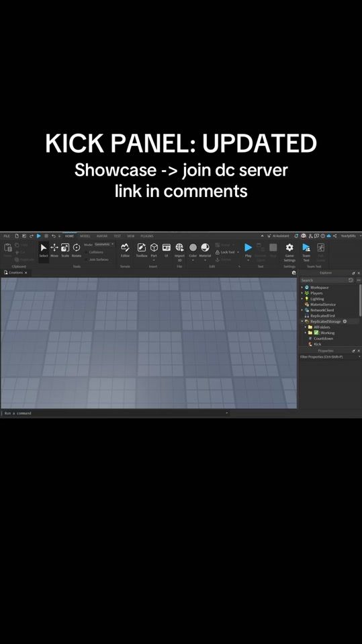The width and height of the screenshot is (362, 644).
Task: Switch to the MODEL ribbon tab
Action: click(85, 236)
